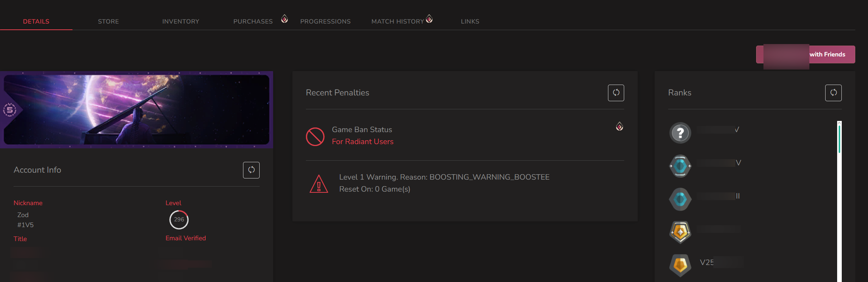Click the level 5 battlepass emblem on banner
Image resolution: width=868 pixels, height=282 pixels.
click(x=10, y=110)
